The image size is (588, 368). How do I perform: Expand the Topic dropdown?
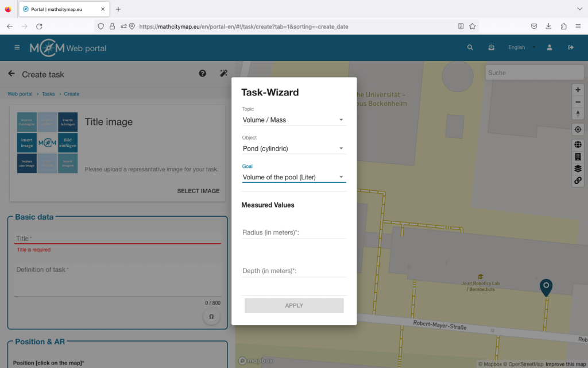[x=293, y=120]
